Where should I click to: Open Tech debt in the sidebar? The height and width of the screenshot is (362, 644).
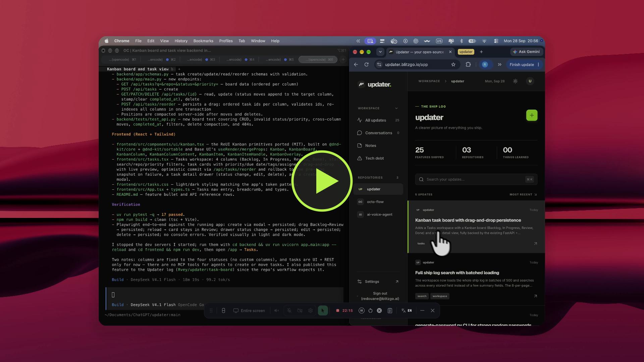pyautogui.click(x=378, y=159)
